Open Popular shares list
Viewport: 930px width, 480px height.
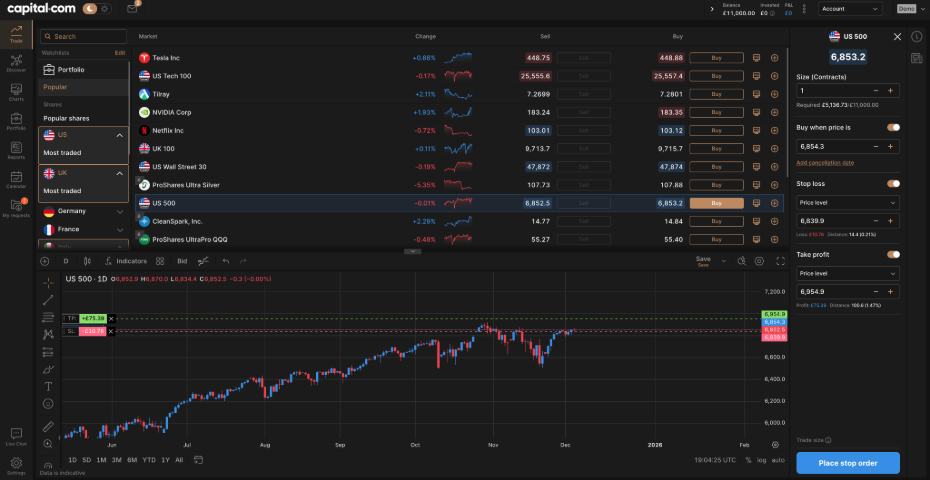coord(66,118)
